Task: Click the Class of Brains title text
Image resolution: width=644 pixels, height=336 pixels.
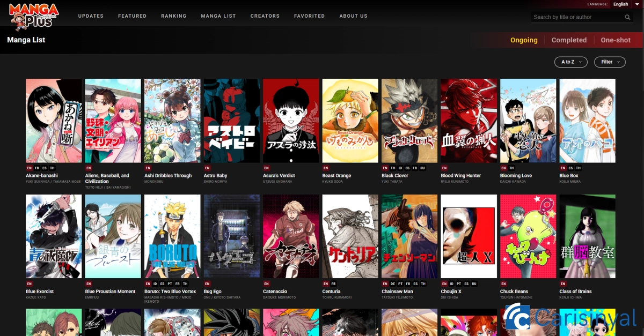Action: 576,292
